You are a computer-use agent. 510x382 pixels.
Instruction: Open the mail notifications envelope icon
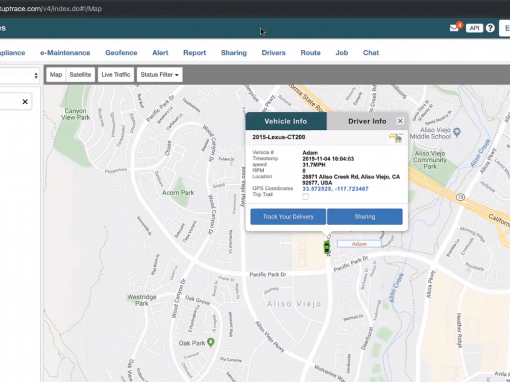point(454,28)
